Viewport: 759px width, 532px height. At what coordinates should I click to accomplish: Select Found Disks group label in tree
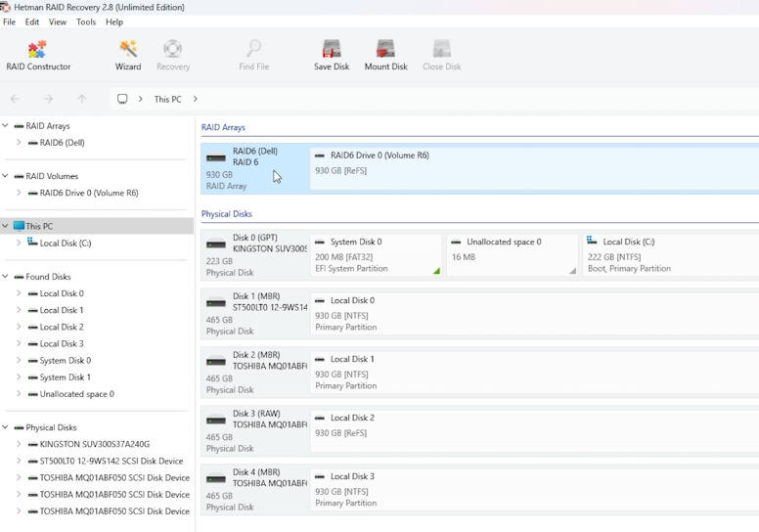pos(48,277)
